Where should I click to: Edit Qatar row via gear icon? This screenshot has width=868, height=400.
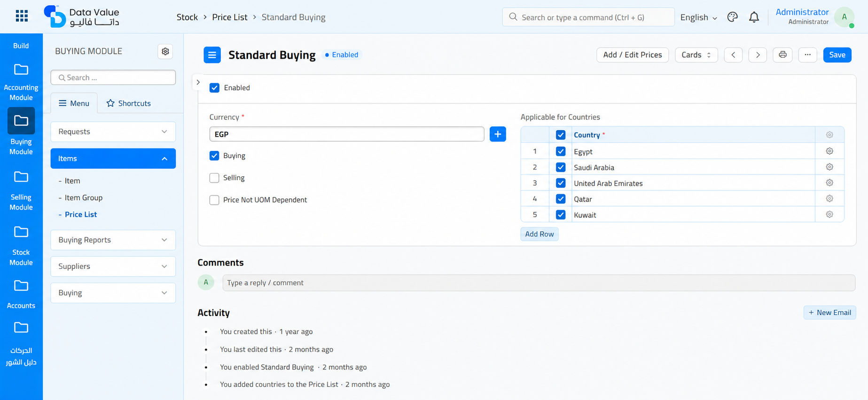pos(829,198)
